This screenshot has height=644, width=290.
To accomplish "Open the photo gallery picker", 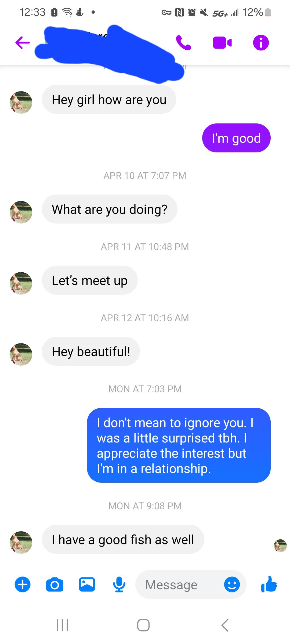I will [87, 584].
